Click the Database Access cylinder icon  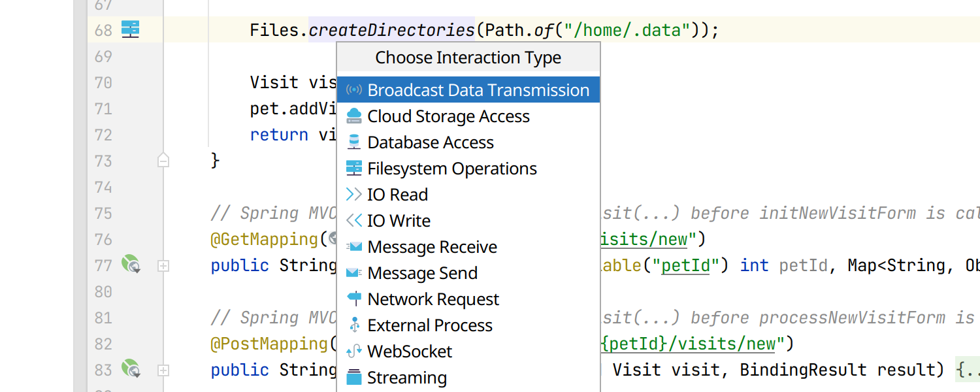(x=353, y=142)
